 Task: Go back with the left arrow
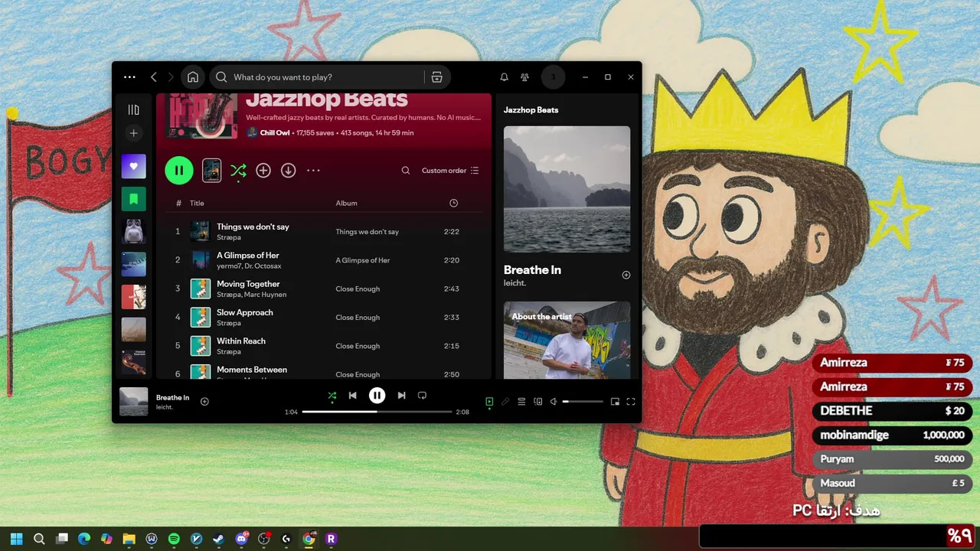click(154, 77)
